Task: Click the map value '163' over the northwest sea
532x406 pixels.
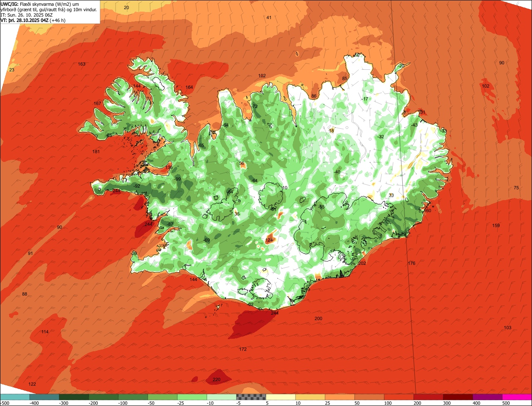Action: click(81, 64)
